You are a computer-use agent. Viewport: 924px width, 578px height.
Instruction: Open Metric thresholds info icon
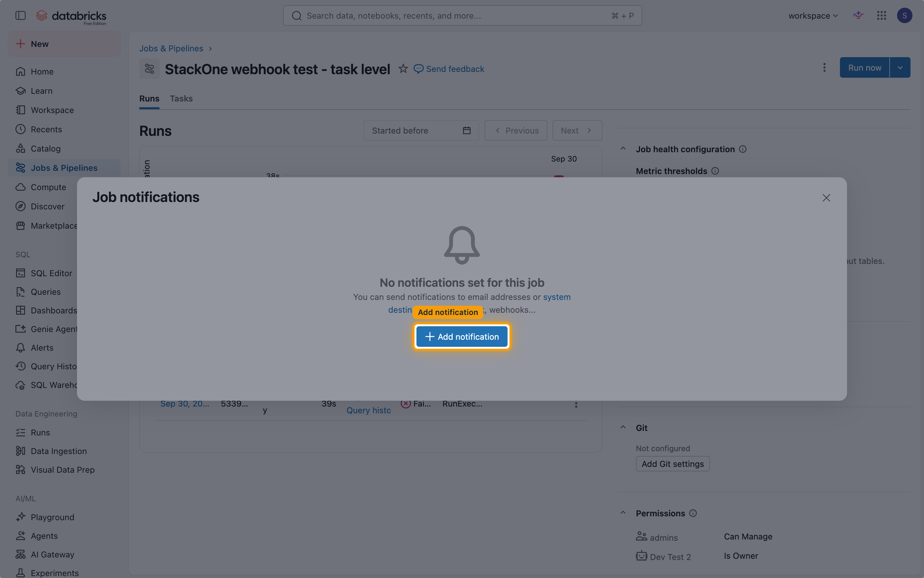(x=715, y=171)
